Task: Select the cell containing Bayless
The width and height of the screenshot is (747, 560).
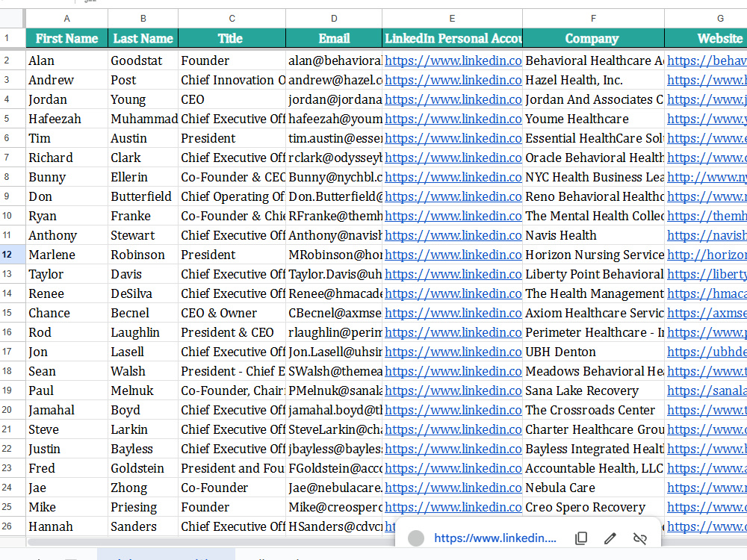Action: click(x=143, y=449)
